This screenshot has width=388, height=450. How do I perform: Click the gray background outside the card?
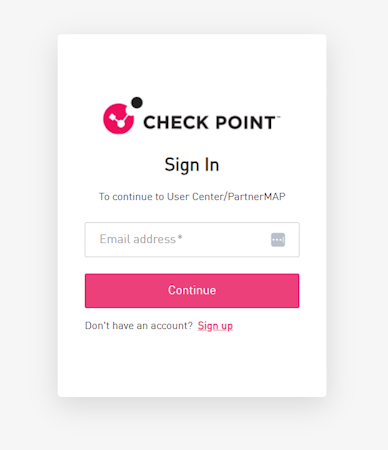[x=357, y=225]
